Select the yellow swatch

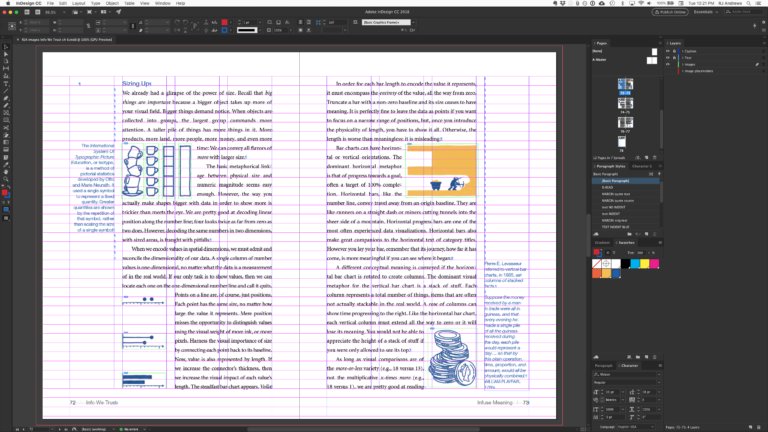(645, 264)
